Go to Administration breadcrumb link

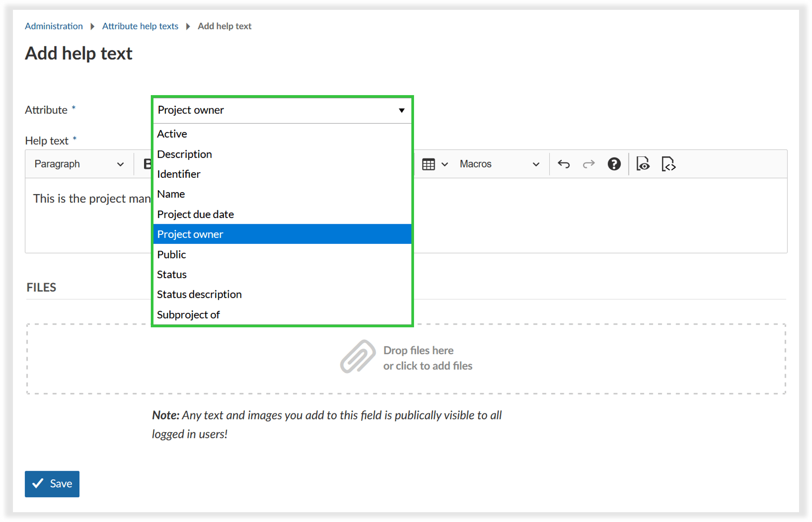(x=54, y=26)
